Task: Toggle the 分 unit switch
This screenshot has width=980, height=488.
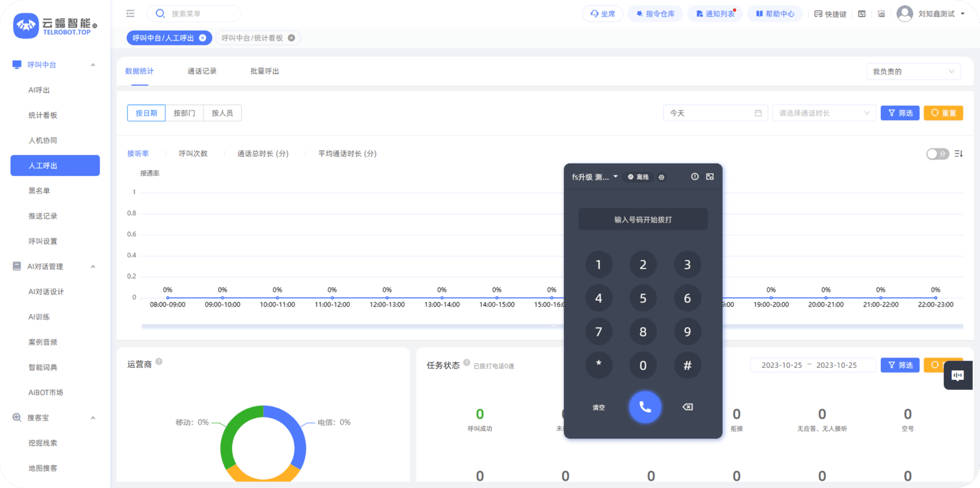Action: [x=937, y=154]
